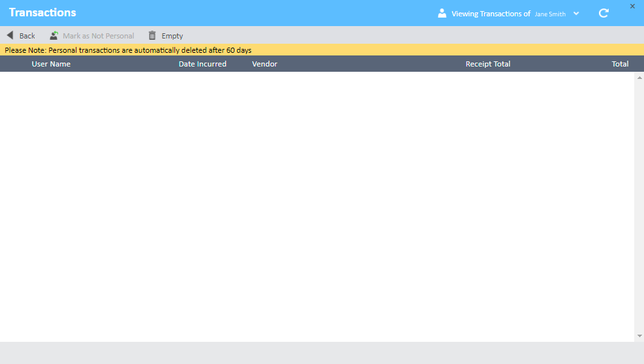Sort by the Receipt Total column header
This screenshot has height=364, width=644.
488,64
